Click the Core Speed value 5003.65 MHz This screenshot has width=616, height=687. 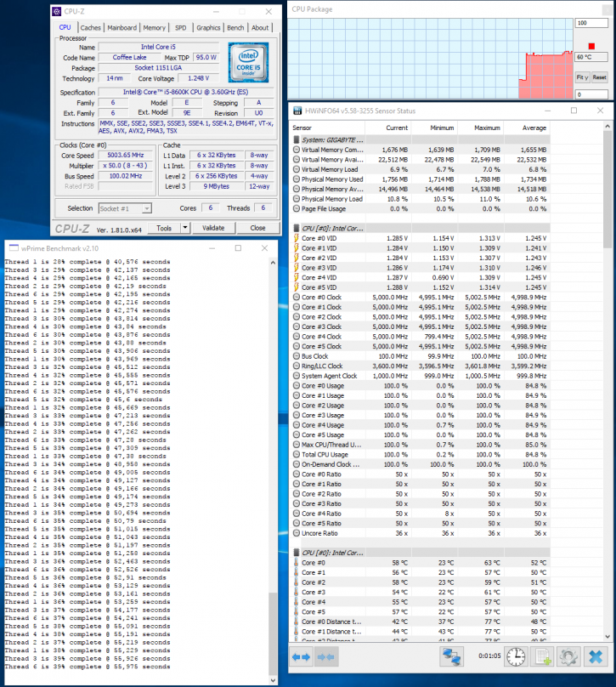(x=126, y=155)
